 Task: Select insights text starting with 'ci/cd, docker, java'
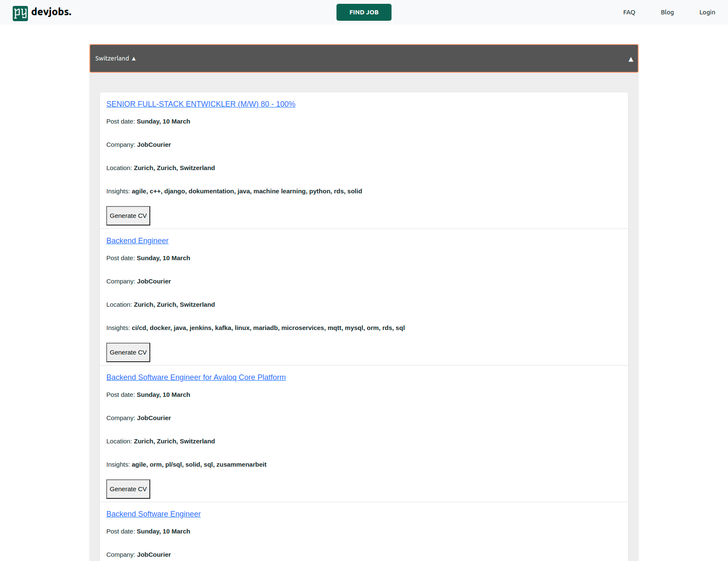click(x=268, y=328)
